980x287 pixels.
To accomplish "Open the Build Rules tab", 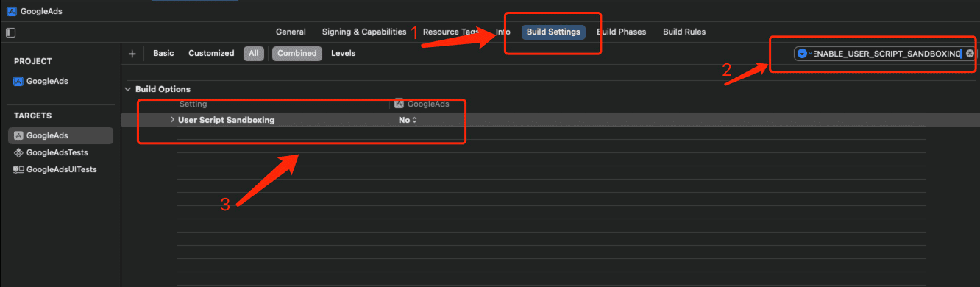I will click(x=684, y=32).
